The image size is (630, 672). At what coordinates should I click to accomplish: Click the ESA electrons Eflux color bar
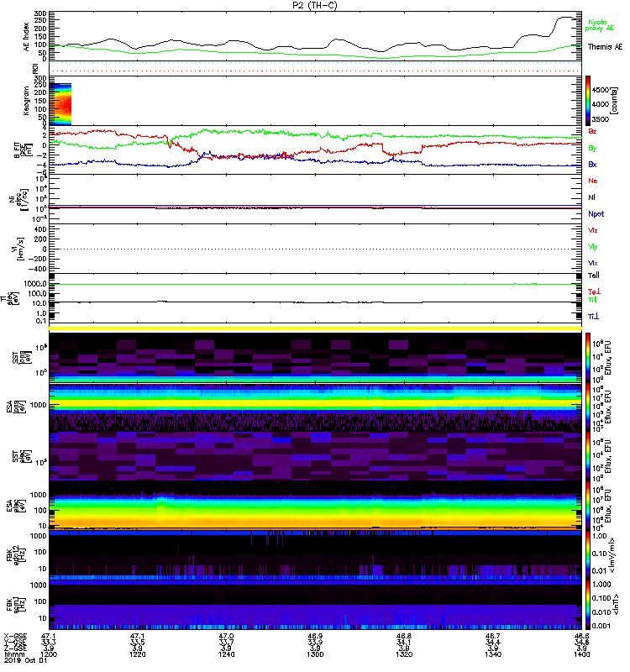click(588, 506)
